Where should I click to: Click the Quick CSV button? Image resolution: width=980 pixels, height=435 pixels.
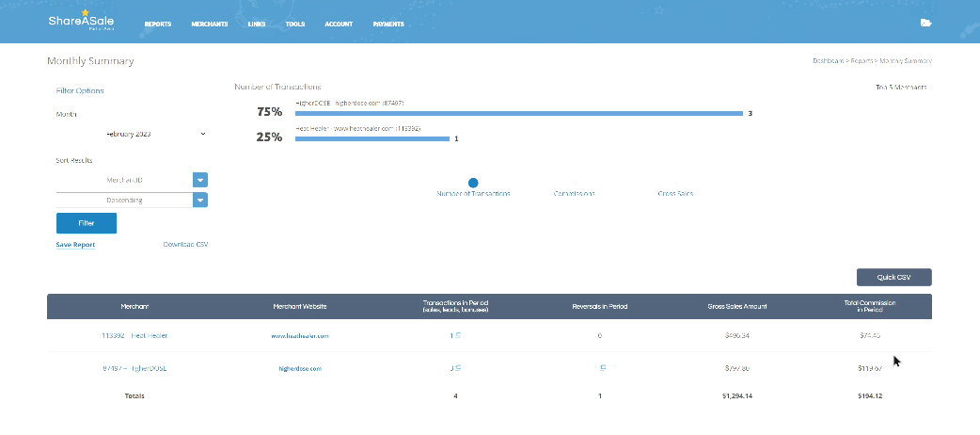coord(893,277)
